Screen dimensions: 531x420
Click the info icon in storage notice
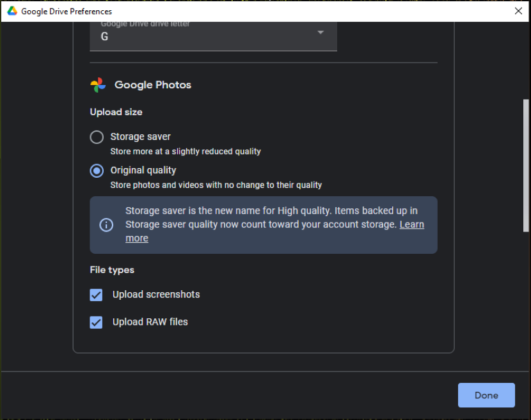coord(106,225)
